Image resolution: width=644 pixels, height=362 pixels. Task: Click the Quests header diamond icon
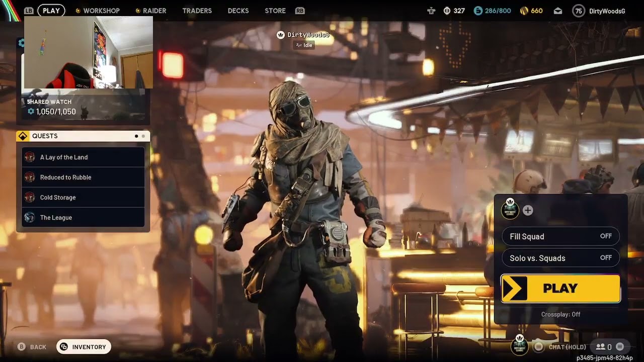pyautogui.click(x=23, y=136)
